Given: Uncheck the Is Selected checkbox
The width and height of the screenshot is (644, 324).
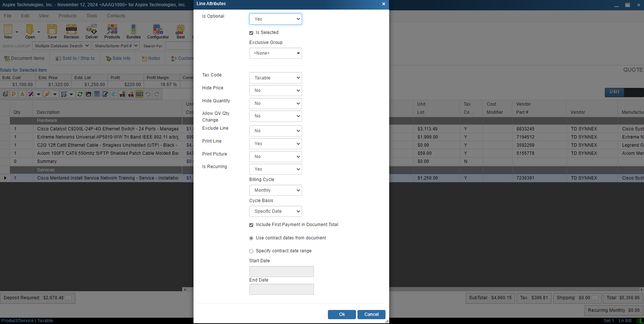Looking at the screenshot, I should (251, 33).
